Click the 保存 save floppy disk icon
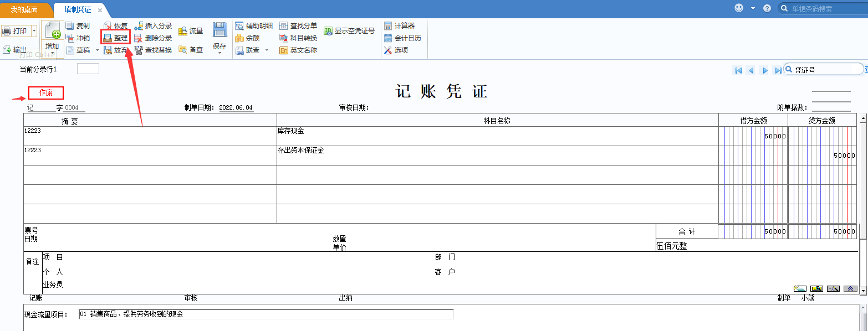Viewport: 868px width, 331px height. point(219,30)
